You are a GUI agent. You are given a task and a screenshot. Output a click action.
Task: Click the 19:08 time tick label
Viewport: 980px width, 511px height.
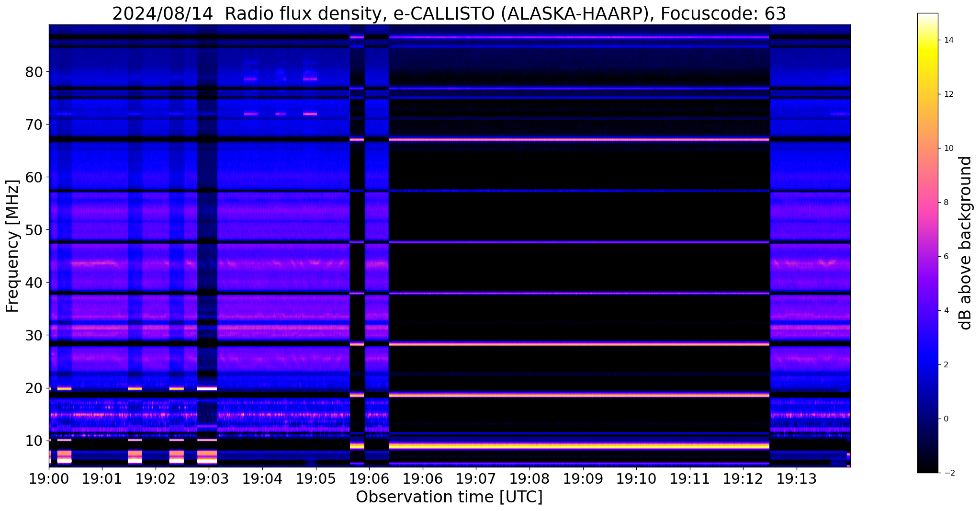click(529, 478)
